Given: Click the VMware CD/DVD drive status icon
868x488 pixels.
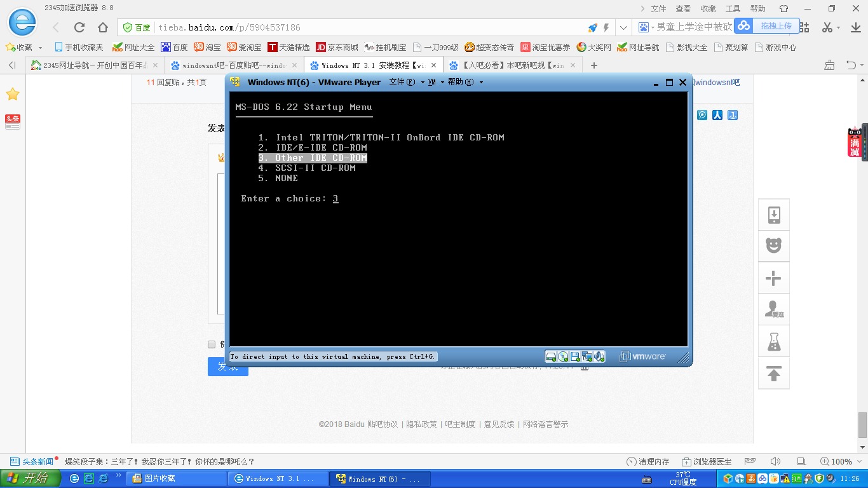Looking at the screenshot, I should point(563,356).
